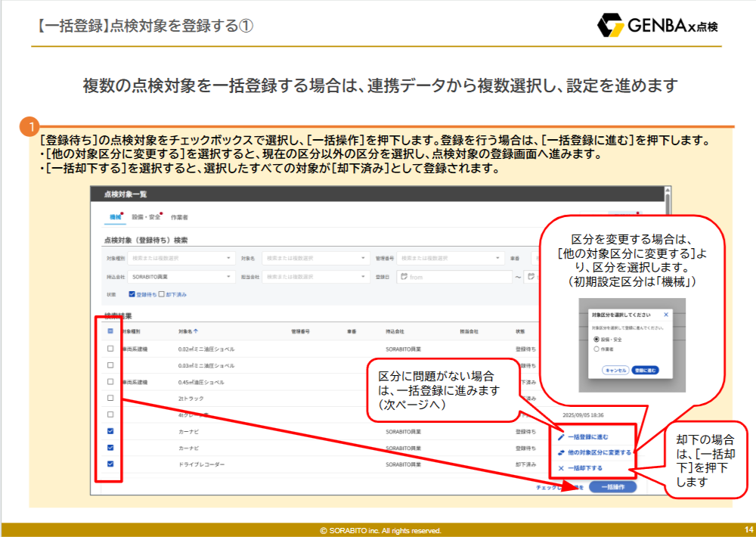The height and width of the screenshot is (537, 756).
Task: Click the calendar icon in 登録日 from field
Action: click(x=404, y=277)
